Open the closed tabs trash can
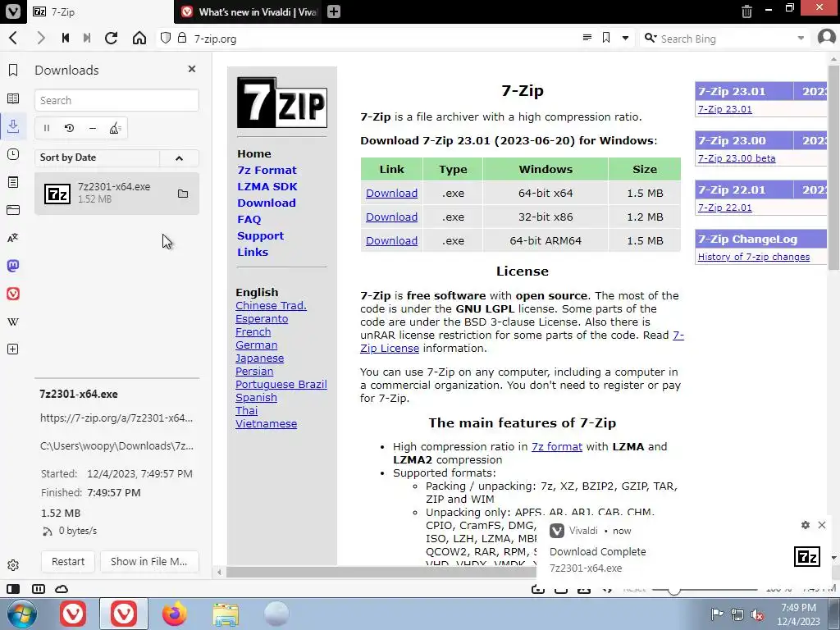The width and height of the screenshot is (840, 630). coord(746,11)
